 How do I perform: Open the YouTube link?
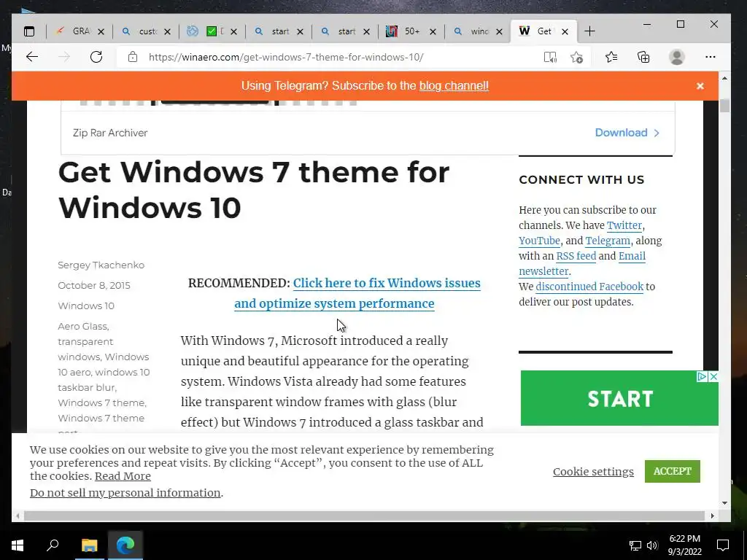tap(539, 241)
